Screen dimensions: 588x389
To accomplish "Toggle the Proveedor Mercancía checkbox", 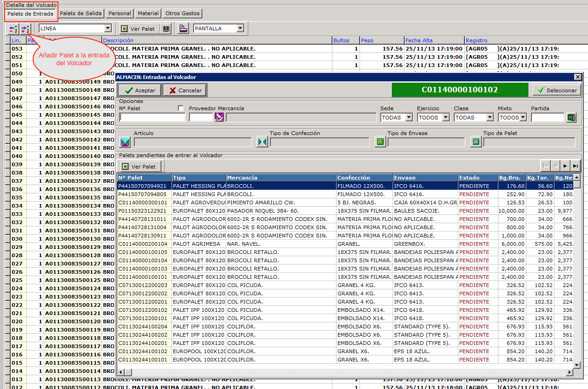I will click(181, 108).
